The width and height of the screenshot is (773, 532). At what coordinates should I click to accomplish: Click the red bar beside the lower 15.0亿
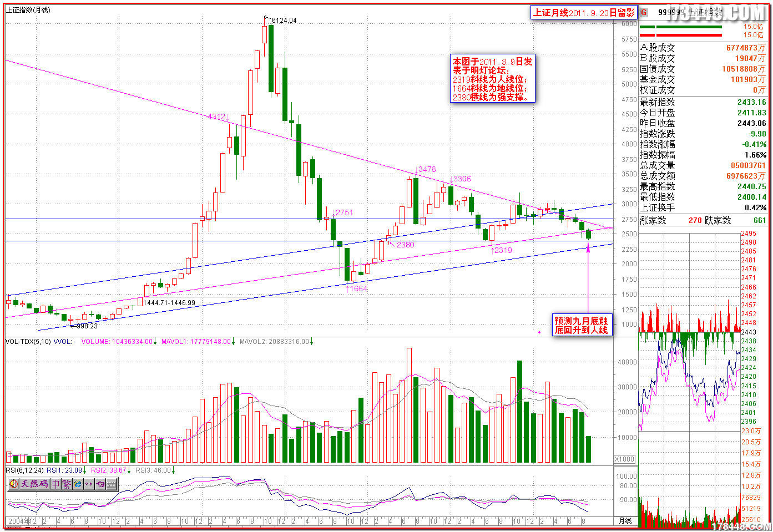point(681,35)
